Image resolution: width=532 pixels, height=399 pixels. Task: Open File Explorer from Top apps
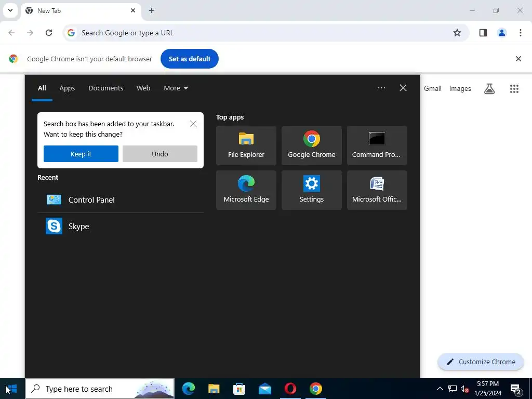click(246, 145)
